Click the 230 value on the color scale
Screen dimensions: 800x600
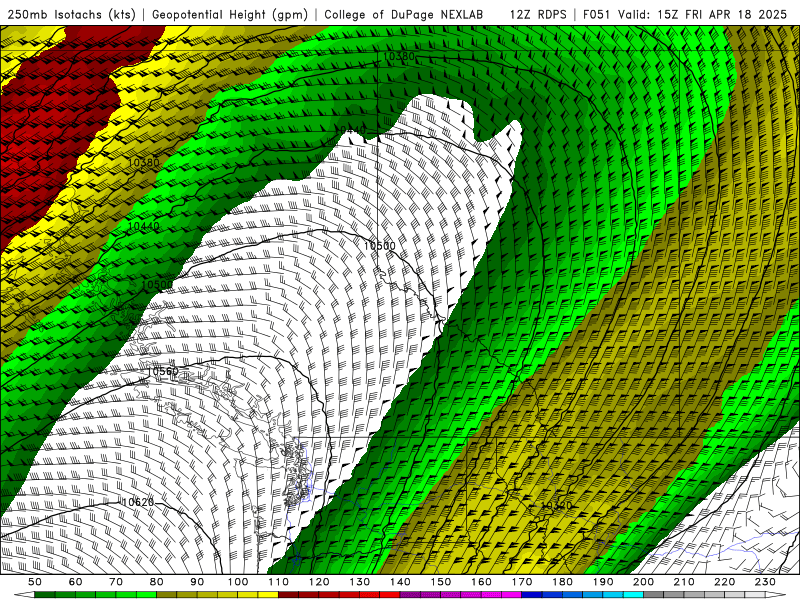coord(766,582)
